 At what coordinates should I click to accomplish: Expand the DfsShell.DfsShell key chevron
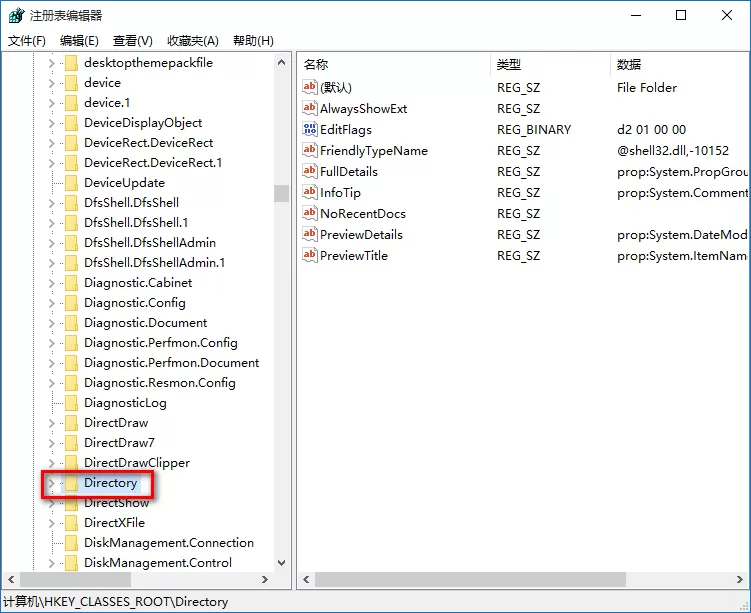point(52,203)
